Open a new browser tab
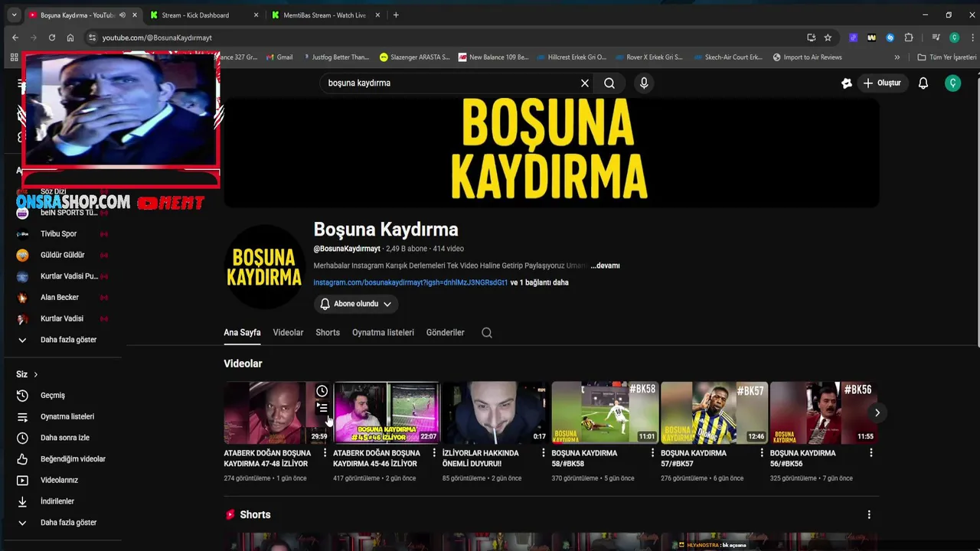 [x=396, y=15]
